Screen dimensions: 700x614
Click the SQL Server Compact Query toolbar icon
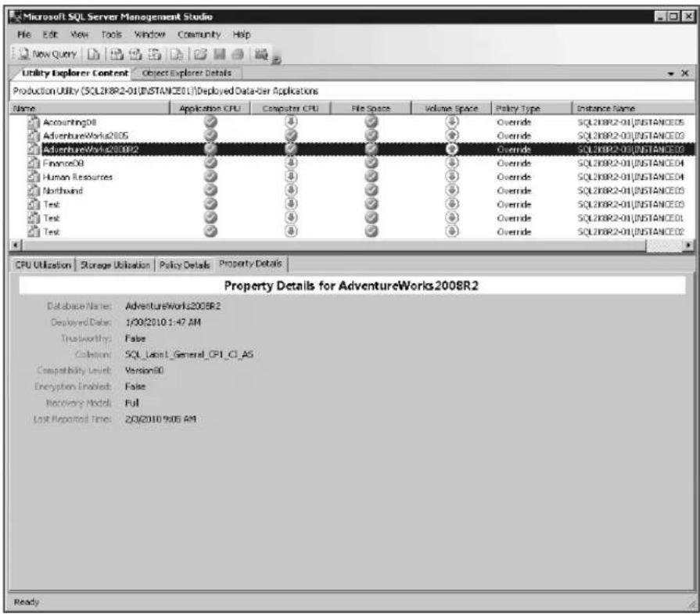pos(176,54)
